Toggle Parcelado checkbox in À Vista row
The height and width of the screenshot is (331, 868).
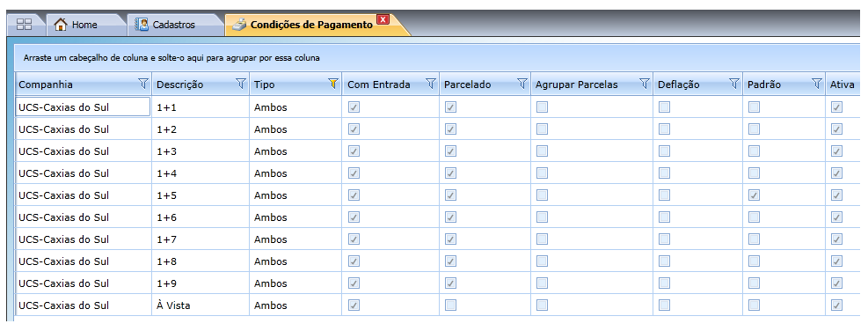tap(450, 305)
